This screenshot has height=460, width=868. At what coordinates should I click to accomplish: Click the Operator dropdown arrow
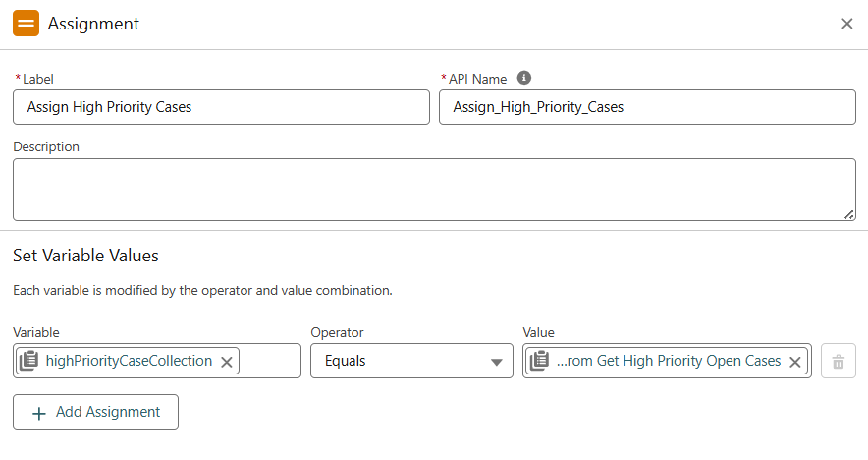496,362
